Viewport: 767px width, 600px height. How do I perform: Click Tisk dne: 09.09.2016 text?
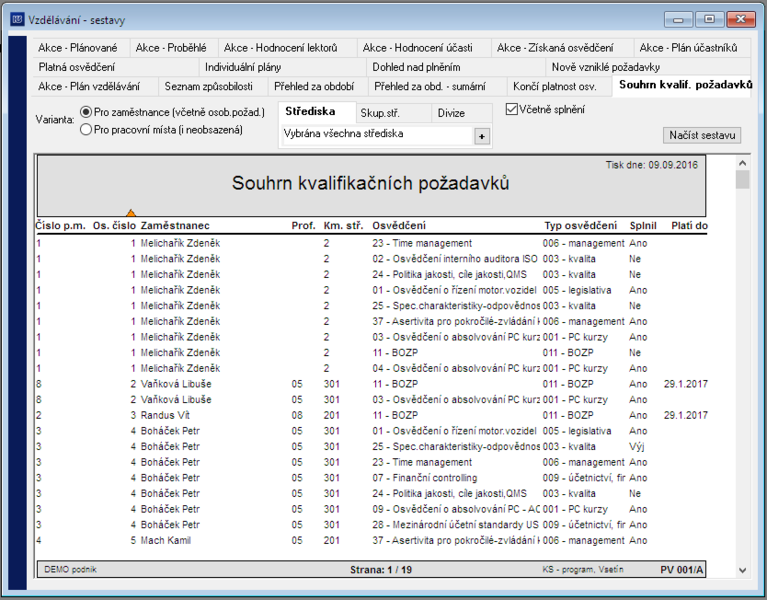pyautogui.click(x=652, y=165)
